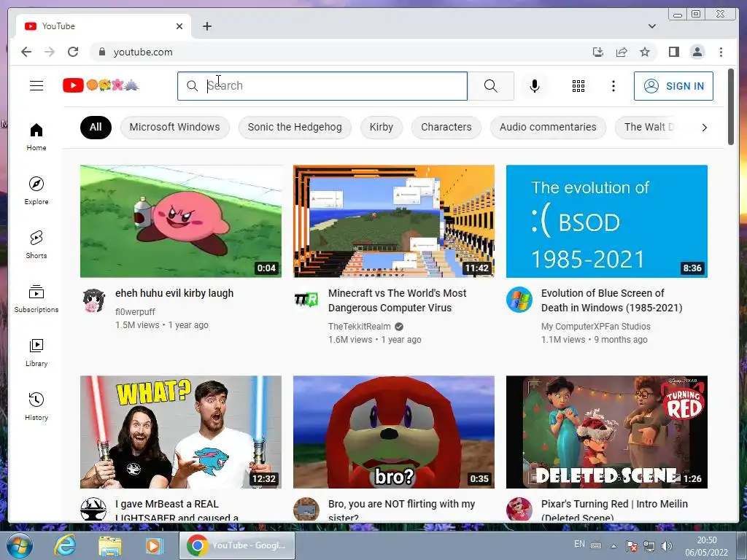Filter by Sonic the Hedgehog chip
747x560 pixels.
(295, 127)
